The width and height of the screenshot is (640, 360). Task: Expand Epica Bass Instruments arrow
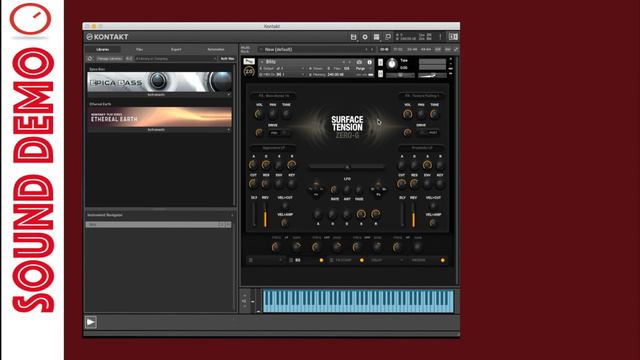pyautogui.click(x=229, y=95)
